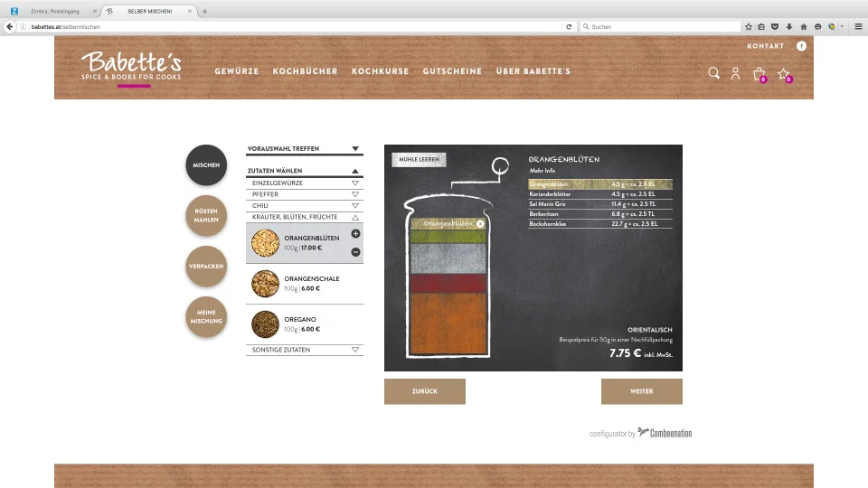Expand the Pfeffer category
Screen dimensions: 868x488
(x=305, y=194)
